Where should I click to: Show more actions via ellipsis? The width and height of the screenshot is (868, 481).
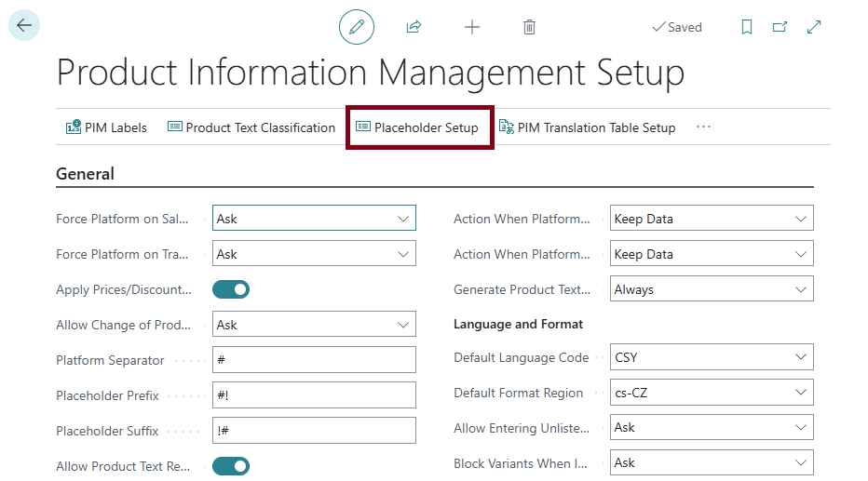[703, 127]
